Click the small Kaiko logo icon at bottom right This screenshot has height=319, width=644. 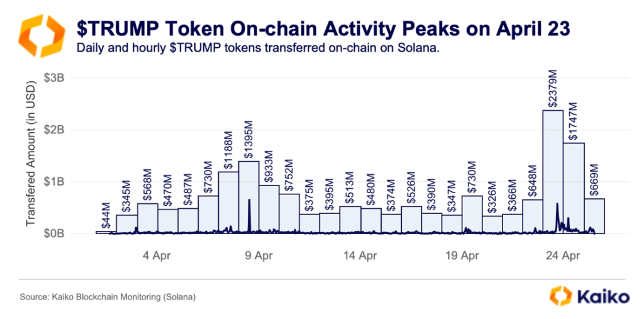560,295
